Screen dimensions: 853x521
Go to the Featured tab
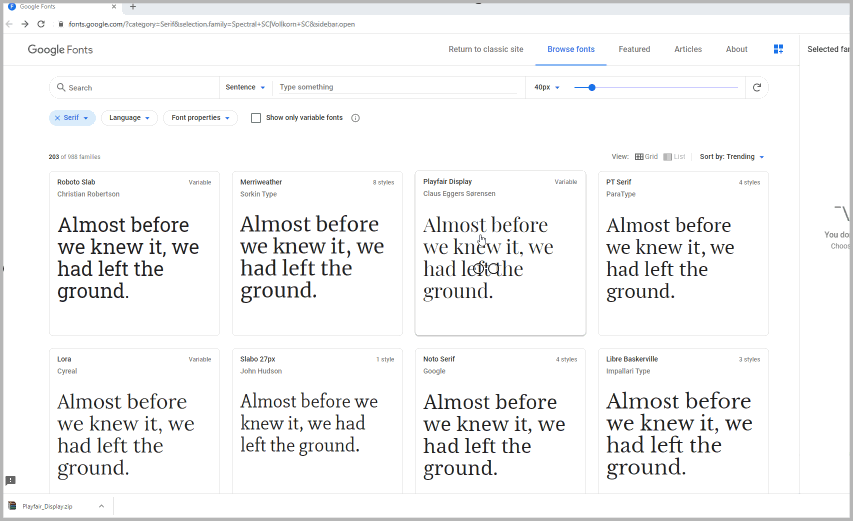(x=634, y=49)
